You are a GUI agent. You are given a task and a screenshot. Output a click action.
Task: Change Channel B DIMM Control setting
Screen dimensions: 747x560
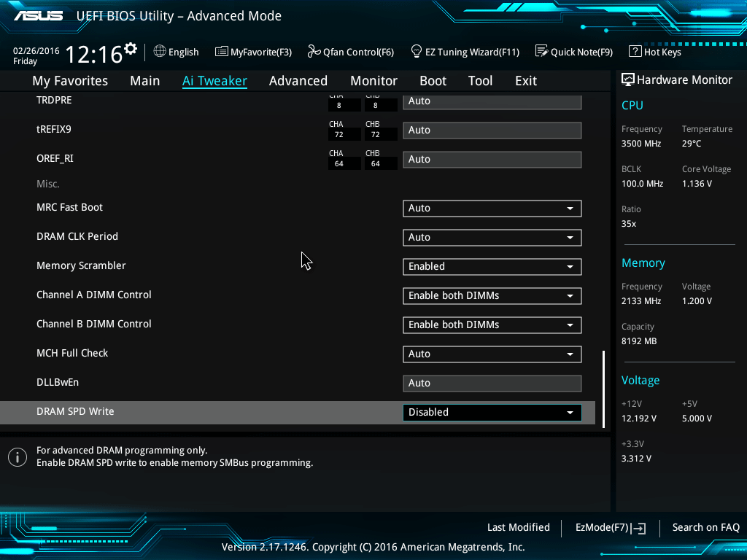point(492,325)
